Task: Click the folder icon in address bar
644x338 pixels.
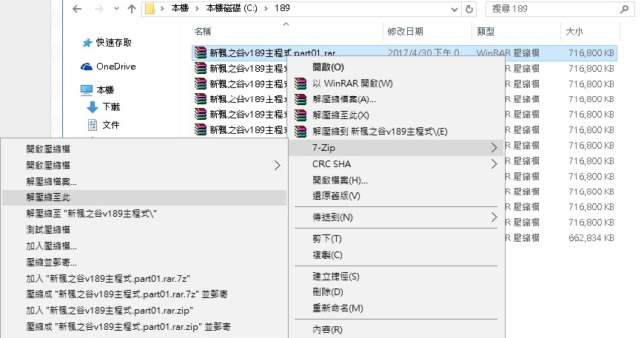Action: click(x=150, y=9)
